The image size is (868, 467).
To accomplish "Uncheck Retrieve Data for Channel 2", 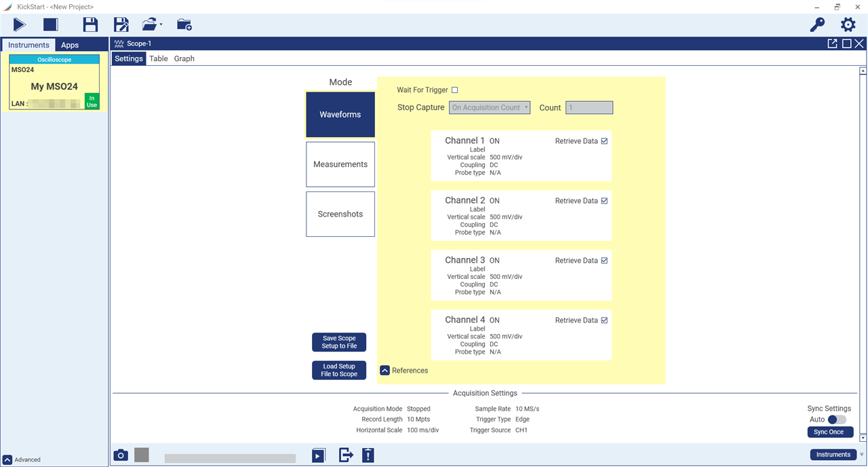I will tap(604, 201).
